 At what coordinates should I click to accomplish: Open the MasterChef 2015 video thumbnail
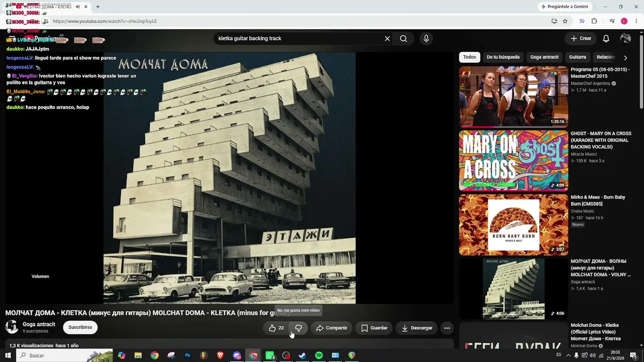[513, 97]
